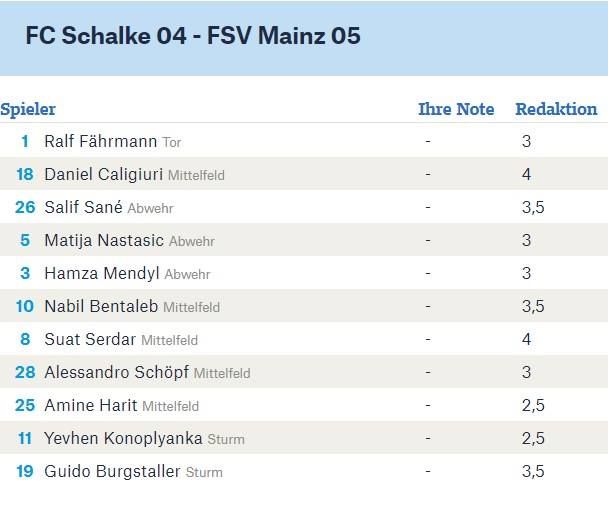Select Nabil Bentaleb's name
Image resolution: width=608 pixels, height=508 pixels.
101,306
